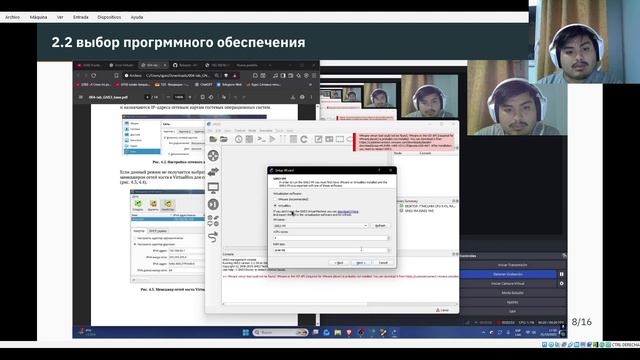
Task: Click the snapshot clock icon in GNS3 toolbar
Action: pyautogui.click(x=238, y=139)
